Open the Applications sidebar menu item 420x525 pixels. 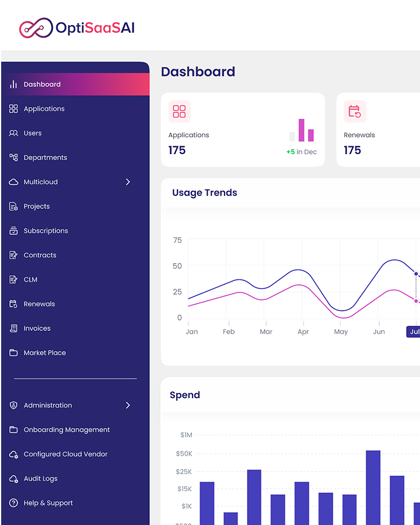point(75,108)
